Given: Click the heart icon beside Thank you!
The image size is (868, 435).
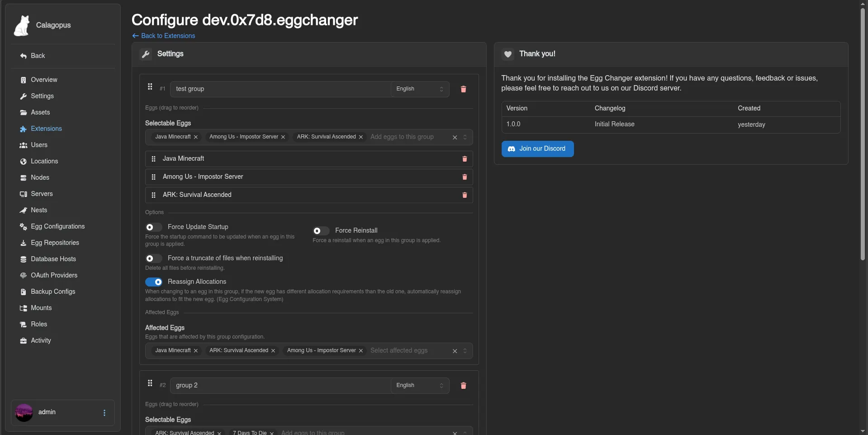Looking at the screenshot, I should click(x=508, y=54).
